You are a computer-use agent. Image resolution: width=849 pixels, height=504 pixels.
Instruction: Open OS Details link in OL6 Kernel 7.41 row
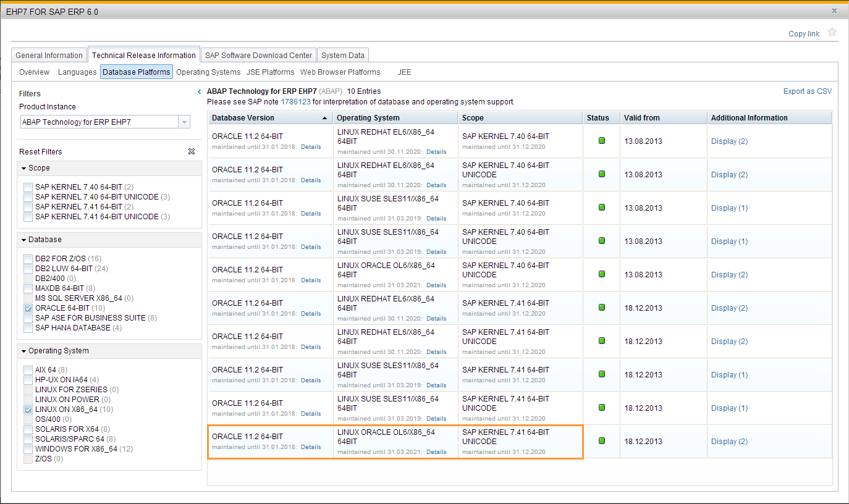click(x=436, y=452)
